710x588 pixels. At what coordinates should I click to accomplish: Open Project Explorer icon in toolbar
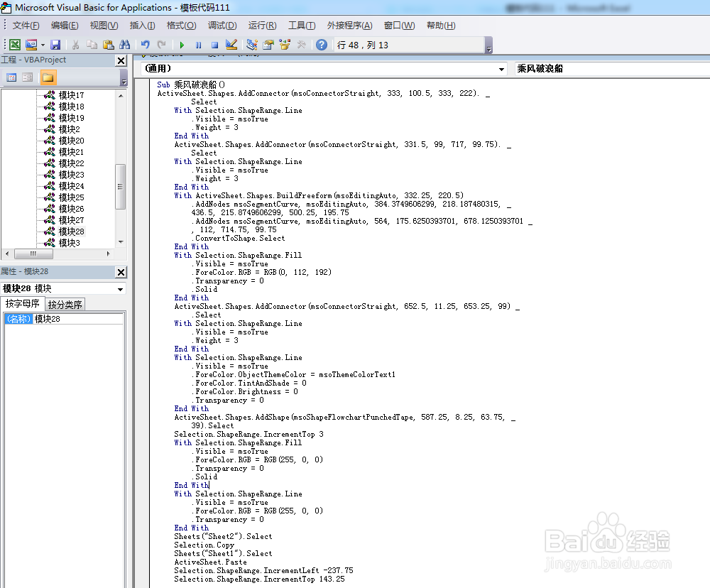tap(252, 45)
